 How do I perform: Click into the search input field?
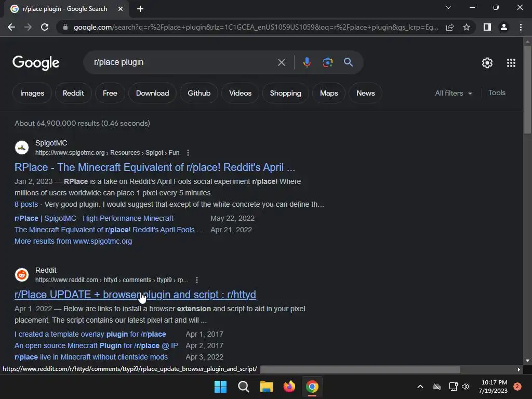click(x=183, y=62)
